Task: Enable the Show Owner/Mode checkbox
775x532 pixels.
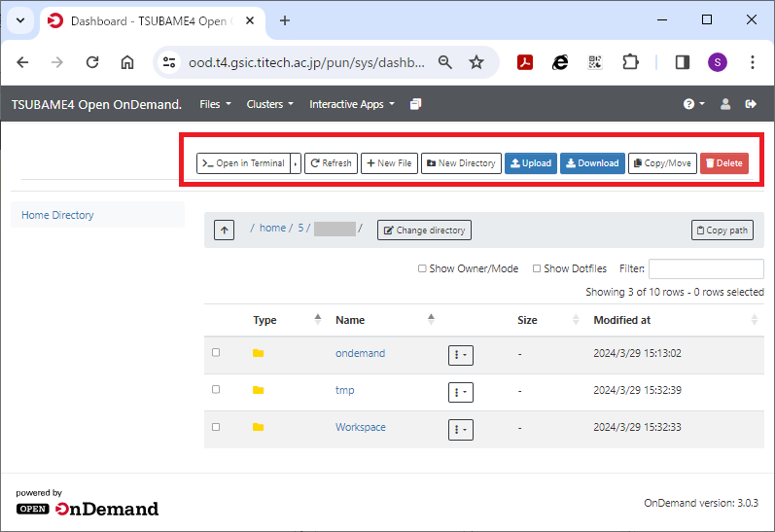Action: coord(422,269)
